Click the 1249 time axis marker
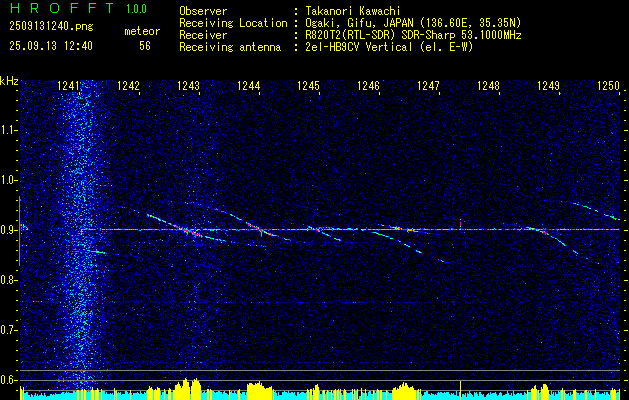The width and height of the screenshot is (629, 400). pyautogui.click(x=548, y=86)
